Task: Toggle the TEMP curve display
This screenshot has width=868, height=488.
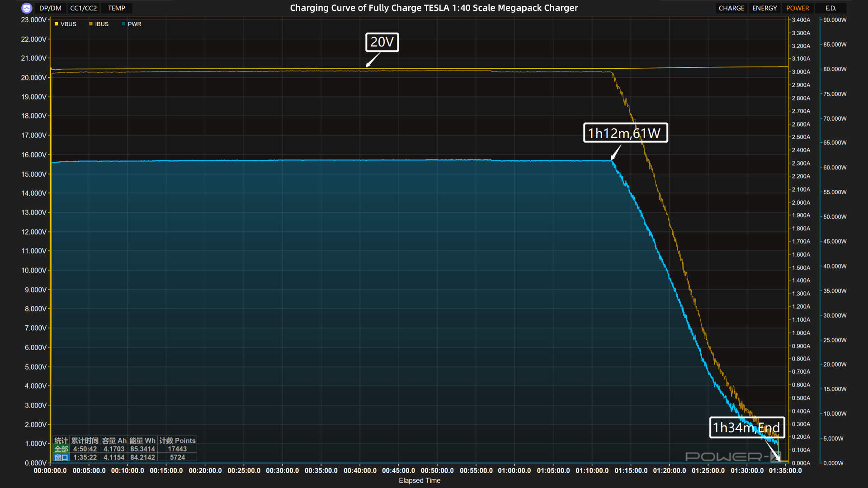Action: point(117,8)
